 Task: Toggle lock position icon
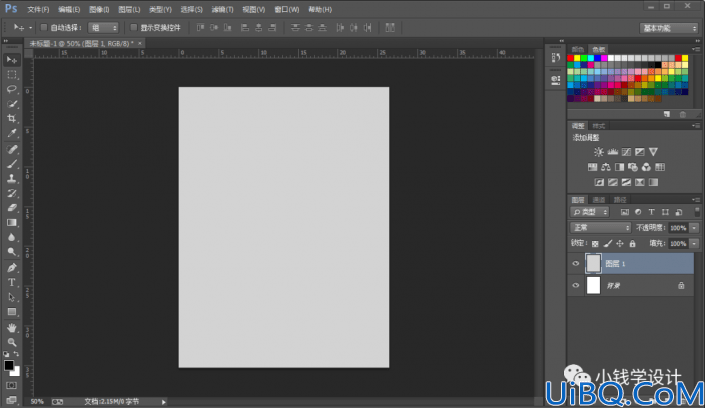pyautogui.click(x=620, y=244)
